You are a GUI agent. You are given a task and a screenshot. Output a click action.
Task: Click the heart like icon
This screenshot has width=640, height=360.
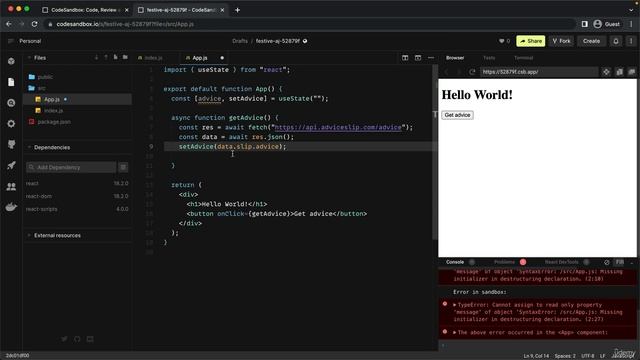point(502,41)
